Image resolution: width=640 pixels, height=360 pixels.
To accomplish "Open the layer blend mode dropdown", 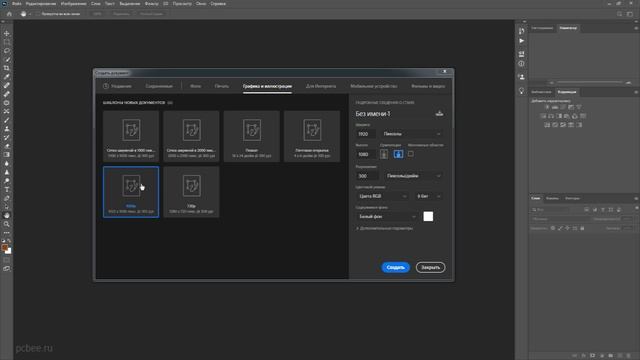I will pos(560,219).
